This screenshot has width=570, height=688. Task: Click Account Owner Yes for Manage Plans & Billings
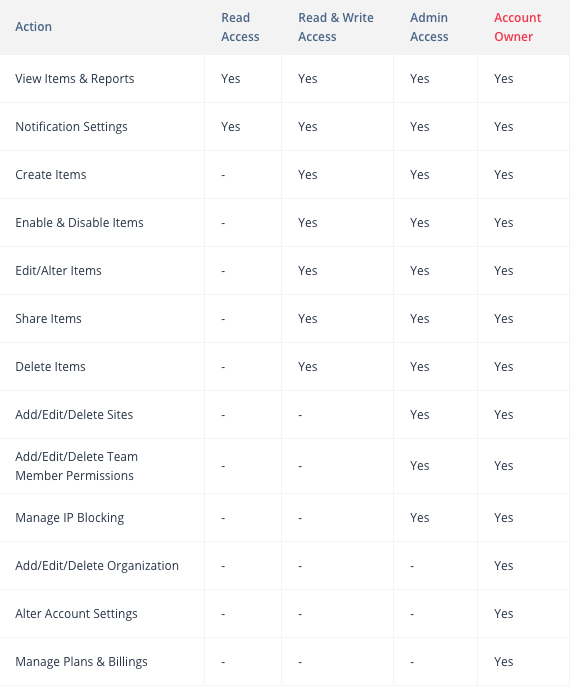coord(503,662)
